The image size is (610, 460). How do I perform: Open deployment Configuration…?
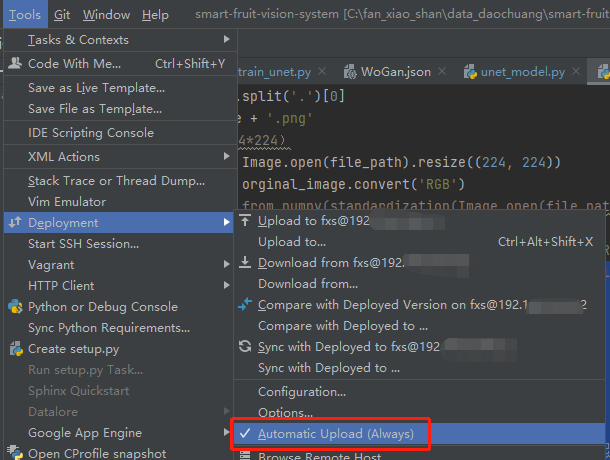[419, 392]
